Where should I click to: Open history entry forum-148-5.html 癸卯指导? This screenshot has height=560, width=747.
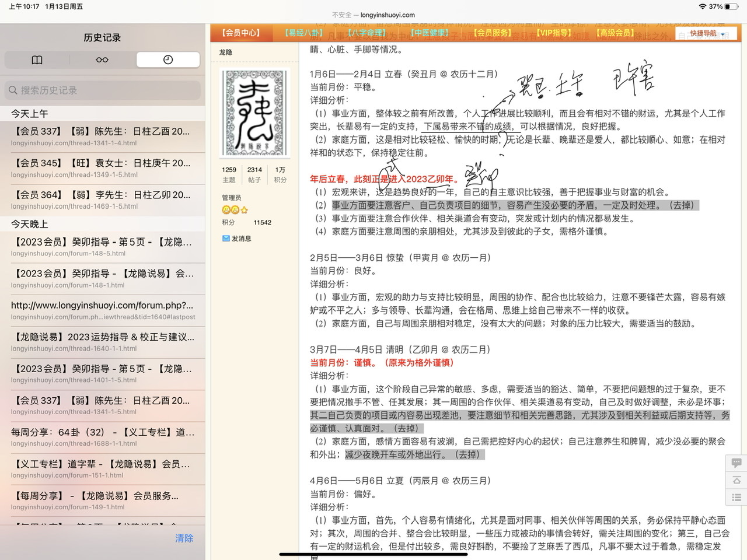103,247
